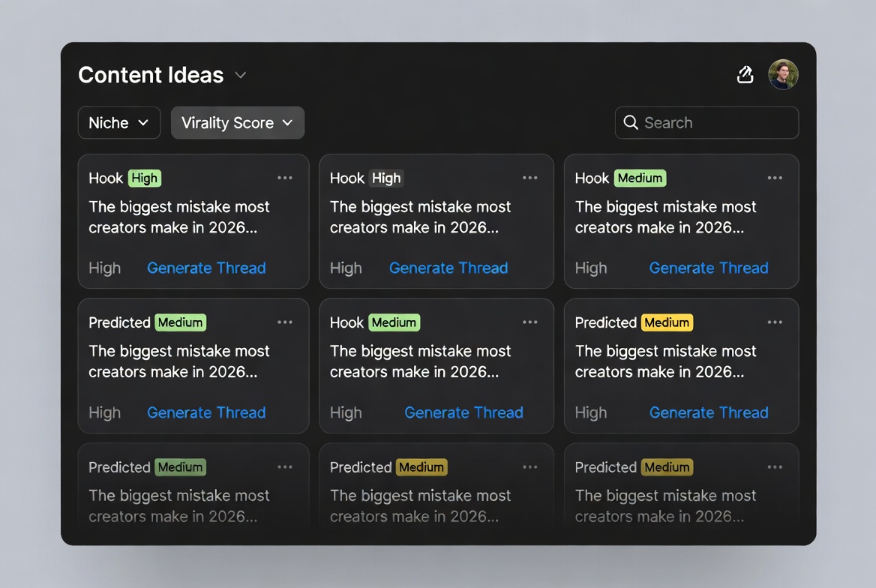Screen dimensions: 876x588
Task: Open ellipsis menu on top-middle Hook High card
Action: pos(530,178)
